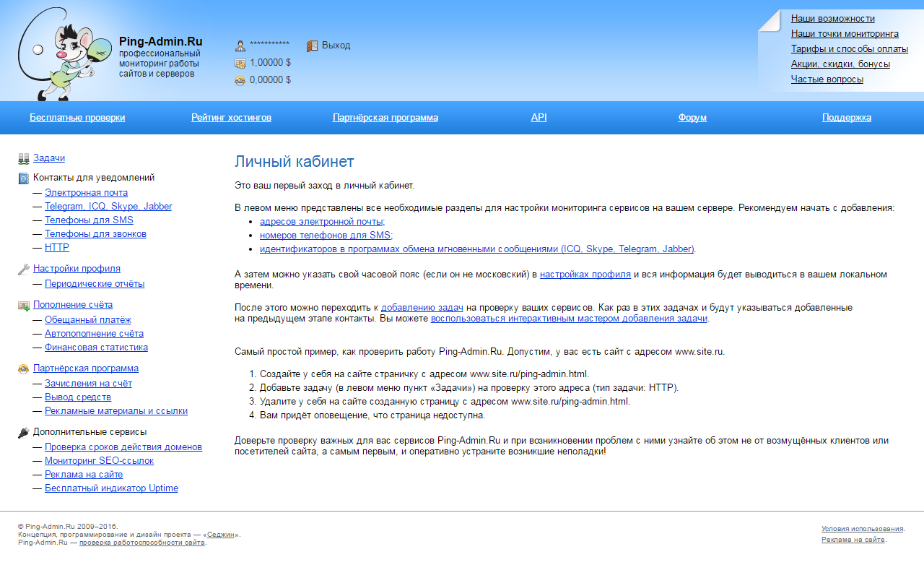Click the exit door icon
924x578 pixels.
coord(312,46)
